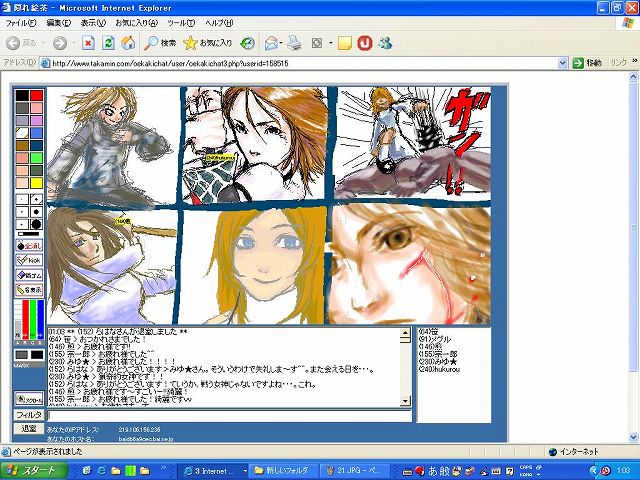Click the gray square toolbar icon beside Print
The height and width of the screenshot is (480, 640).
coord(317,43)
